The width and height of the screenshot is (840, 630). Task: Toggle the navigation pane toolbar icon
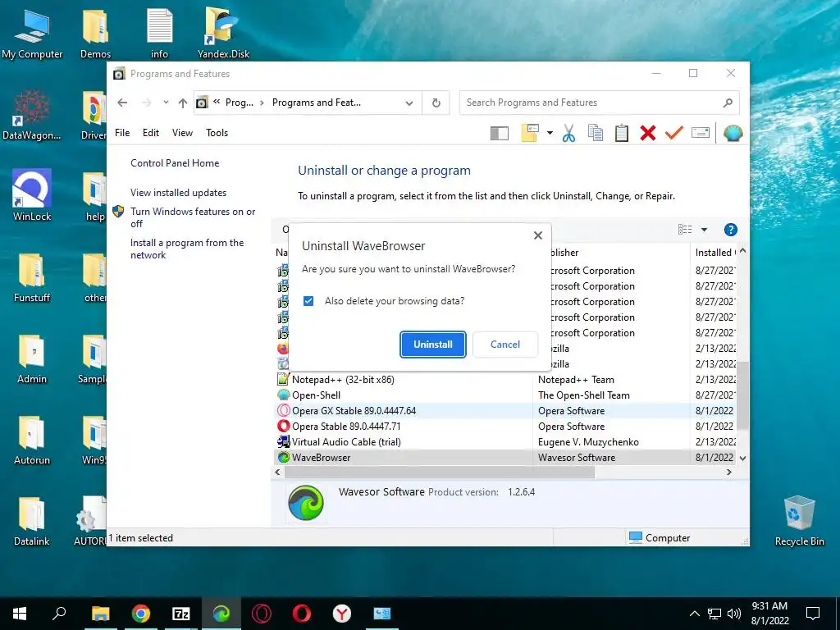[x=500, y=133]
